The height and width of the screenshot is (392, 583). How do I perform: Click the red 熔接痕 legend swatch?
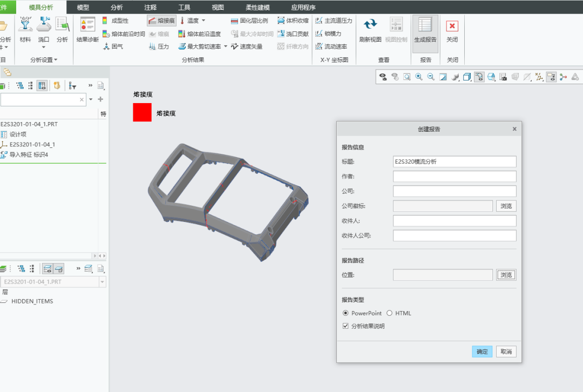tap(143, 112)
